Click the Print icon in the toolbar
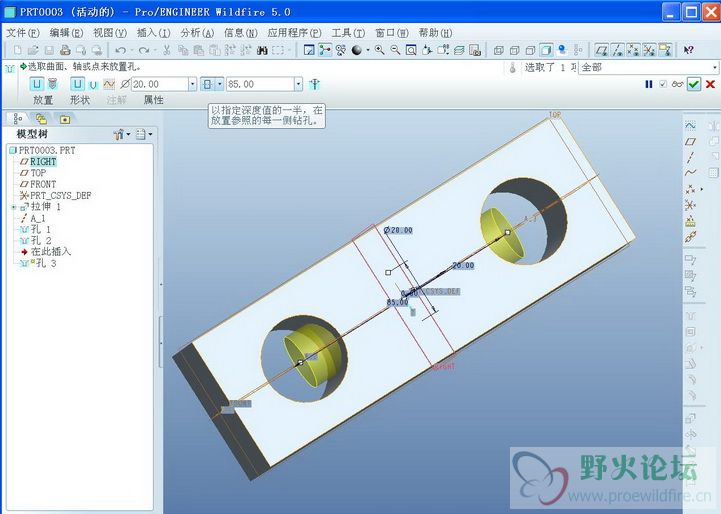 click(x=65, y=50)
